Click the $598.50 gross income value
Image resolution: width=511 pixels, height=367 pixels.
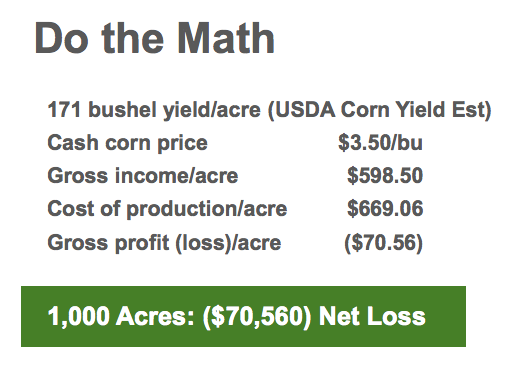click(385, 176)
